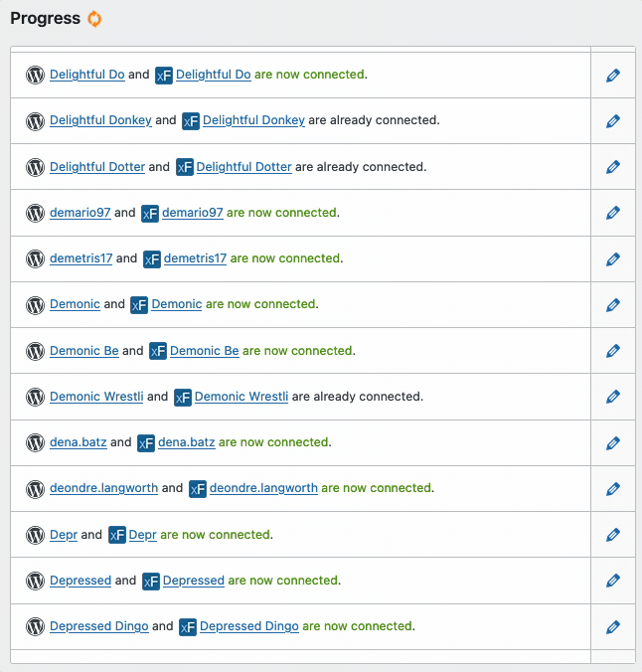This screenshot has height=672, width=642.
Task: Open the WordPress dena.batz user link
Action: click(x=78, y=441)
